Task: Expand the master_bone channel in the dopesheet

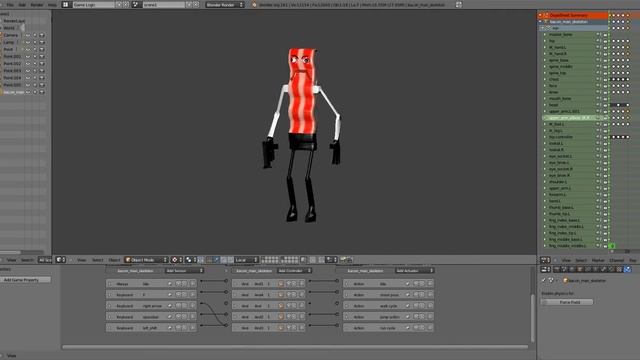Action: point(545,35)
